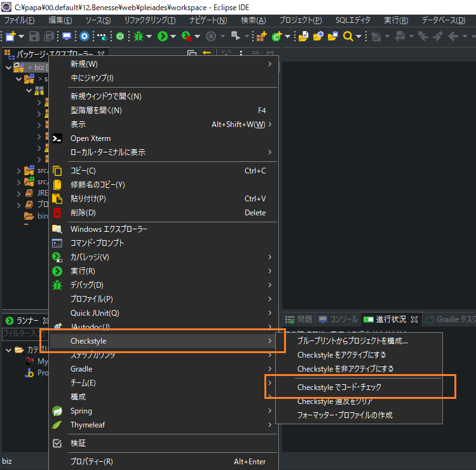Close the 進行状況 tab

coord(414,319)
